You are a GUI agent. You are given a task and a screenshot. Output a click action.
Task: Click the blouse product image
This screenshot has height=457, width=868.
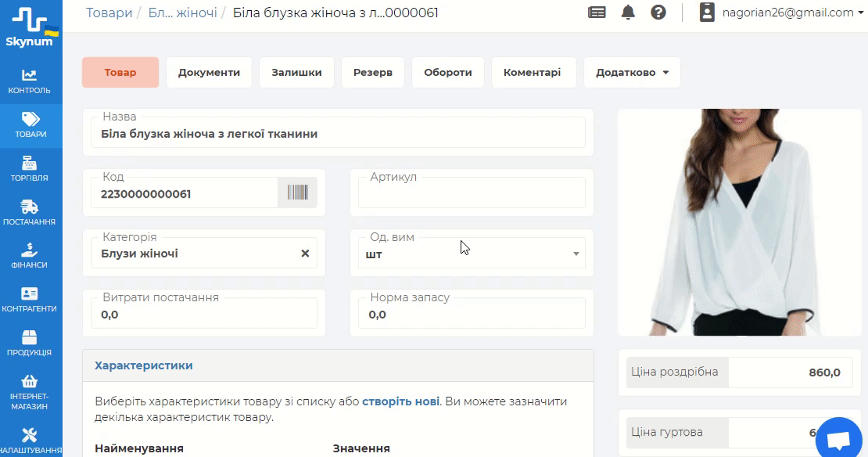click(739, 222)
